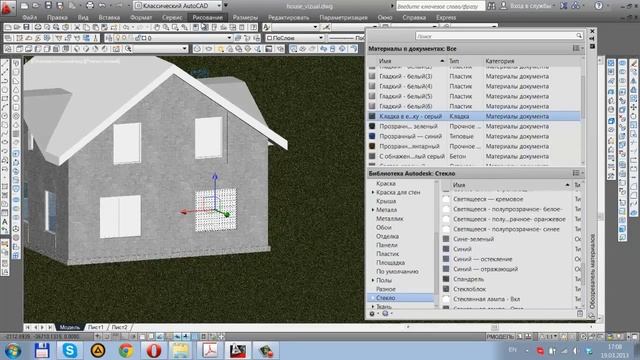Open view options for Материалы в документах

click(577, 49)
